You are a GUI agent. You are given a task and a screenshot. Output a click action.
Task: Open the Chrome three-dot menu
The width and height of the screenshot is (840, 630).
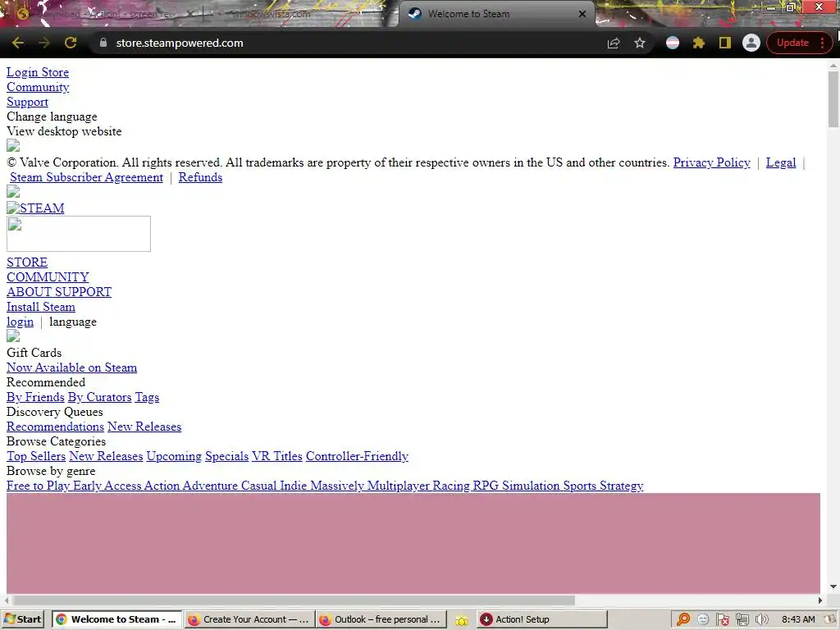(822, 43)
